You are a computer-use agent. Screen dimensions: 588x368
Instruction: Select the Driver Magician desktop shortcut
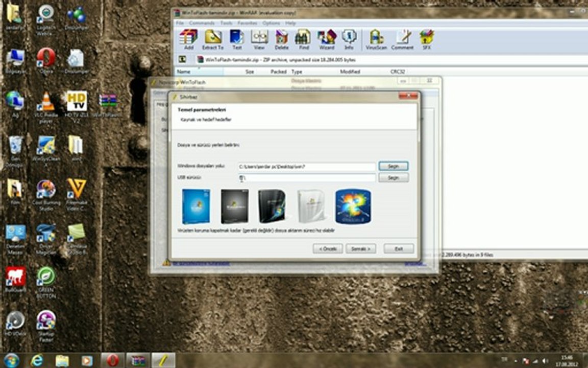(46, 239)
